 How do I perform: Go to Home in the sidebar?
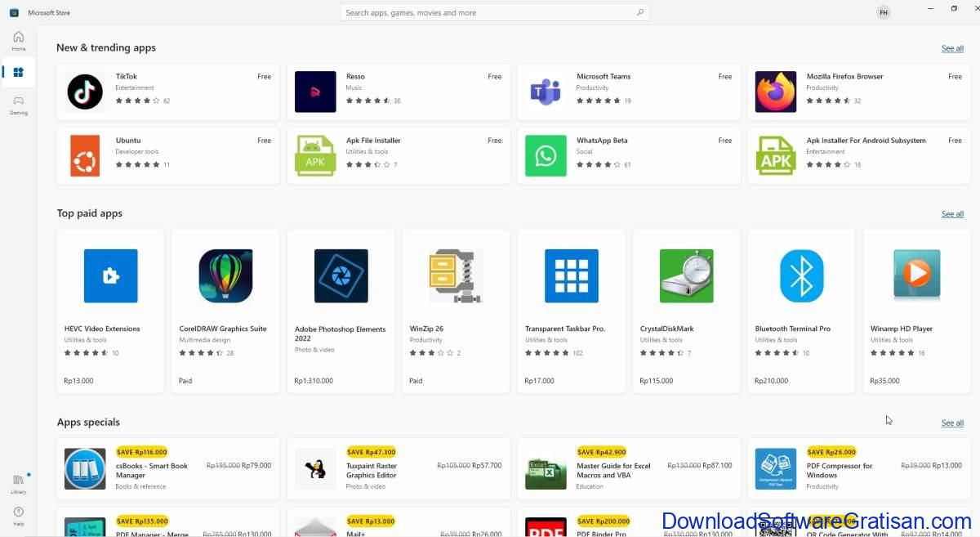18,41
